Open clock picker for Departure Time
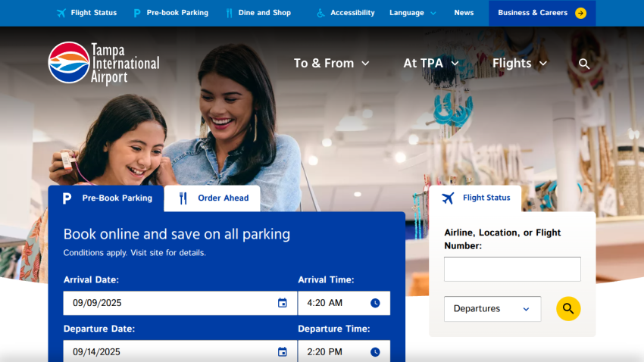644x362 pixels. tap(375, 351)
